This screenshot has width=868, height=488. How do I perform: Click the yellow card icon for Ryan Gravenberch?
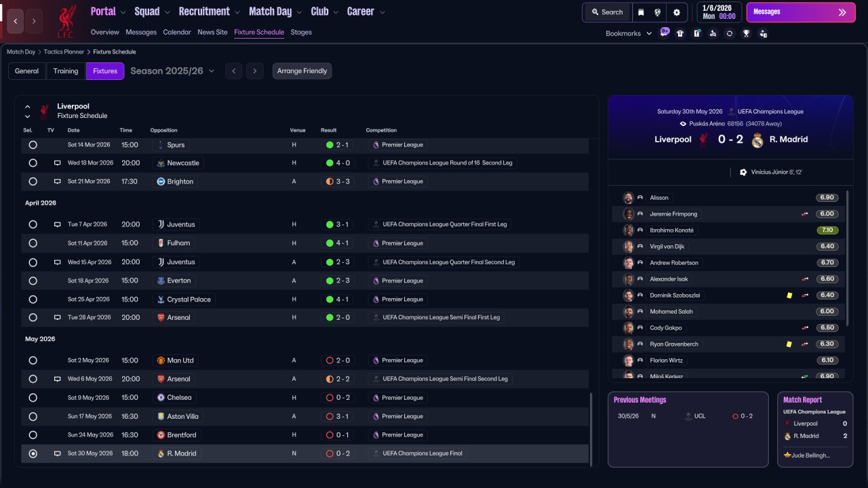pos(789,344)
